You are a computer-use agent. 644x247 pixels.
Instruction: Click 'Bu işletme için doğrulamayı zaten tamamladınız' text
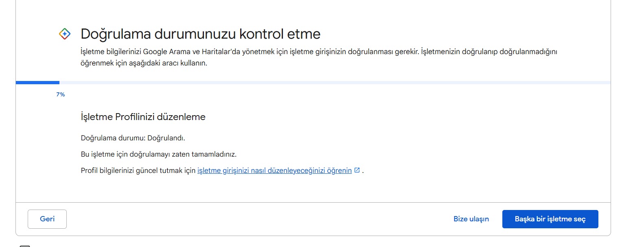[x=158, y=154]
